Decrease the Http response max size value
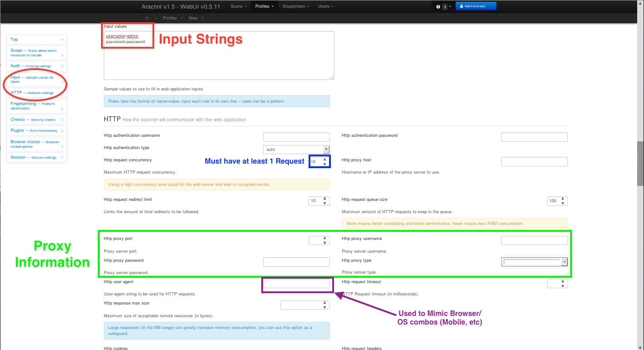This screenshot has height=350, width=644. click(325, 307)
